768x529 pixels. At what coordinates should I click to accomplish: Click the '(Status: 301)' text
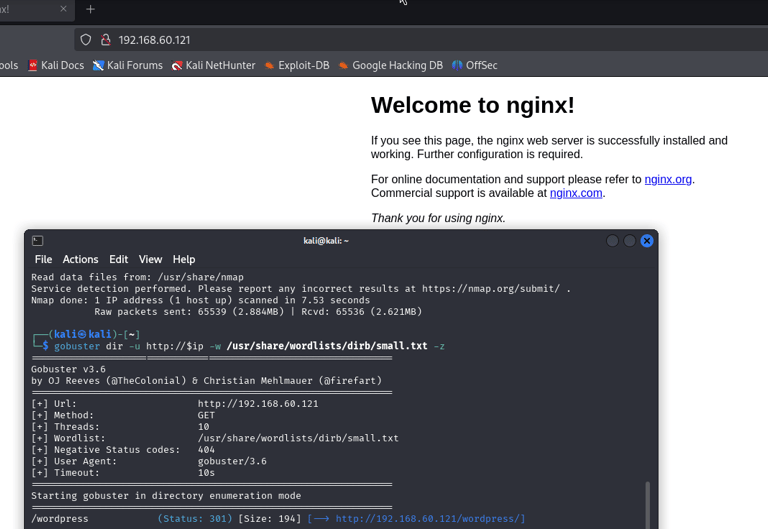point(195,518)
